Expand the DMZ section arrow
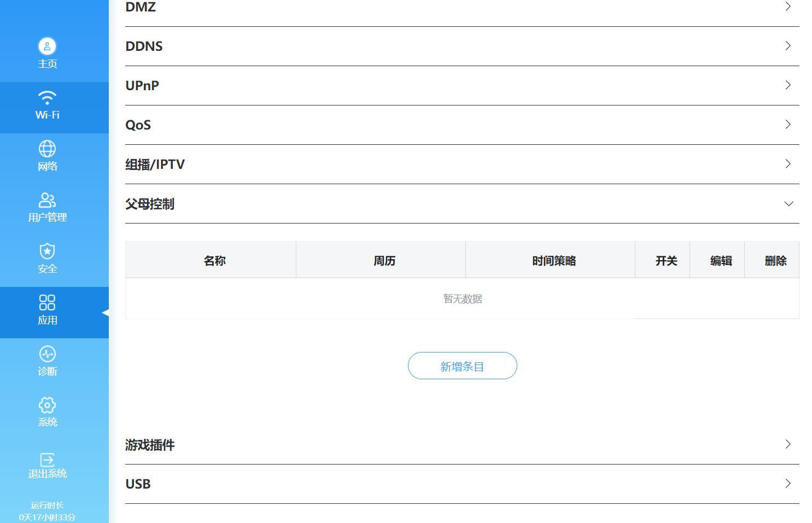 pos(788,7)
